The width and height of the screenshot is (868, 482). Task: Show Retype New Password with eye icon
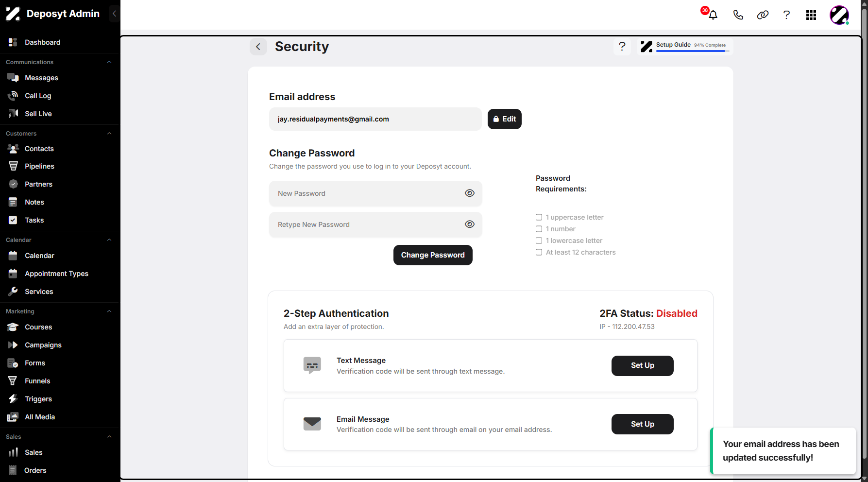[x=470, y=224]
